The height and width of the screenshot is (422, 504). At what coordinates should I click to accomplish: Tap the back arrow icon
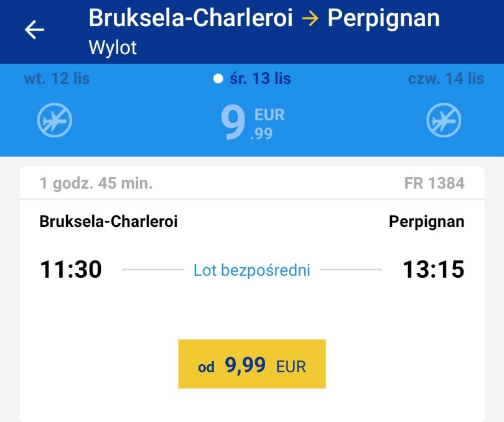(34, 30)
